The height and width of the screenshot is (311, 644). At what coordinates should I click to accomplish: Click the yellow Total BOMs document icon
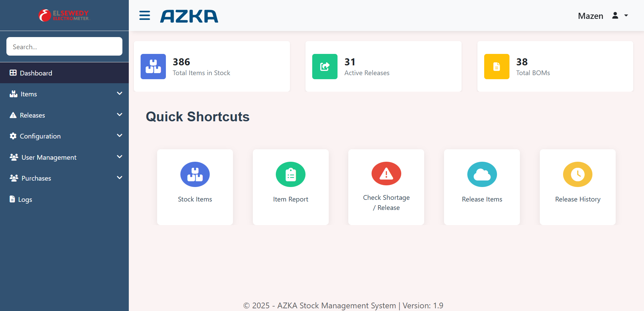pyautogui.click(x=497, y=67)
